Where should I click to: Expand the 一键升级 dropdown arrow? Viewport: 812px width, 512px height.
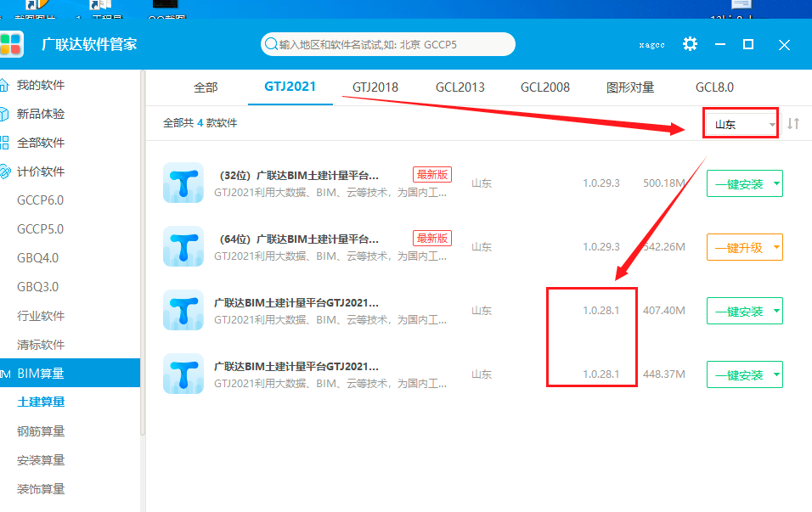tap(776, 247)
